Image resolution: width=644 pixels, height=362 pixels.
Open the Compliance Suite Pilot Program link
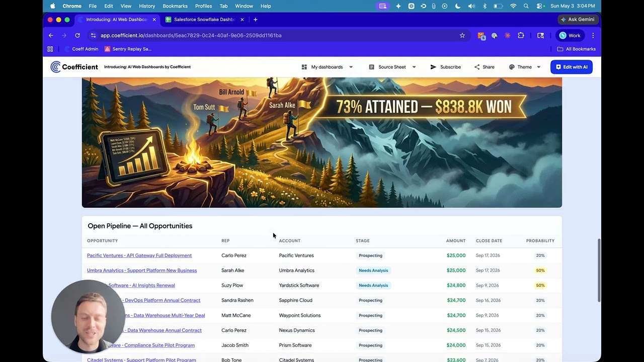(159, 345)
